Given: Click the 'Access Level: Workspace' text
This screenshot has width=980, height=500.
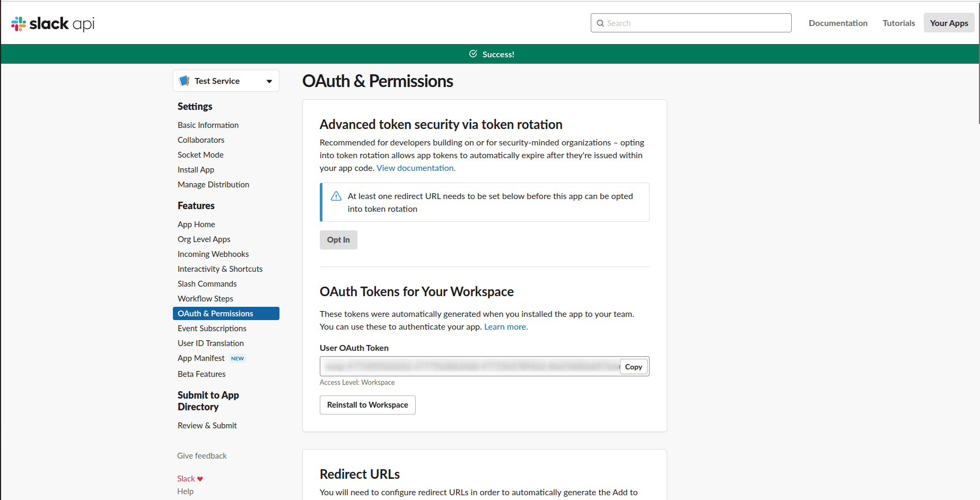Looking at the screenshot, I should (x=357, y=383).
